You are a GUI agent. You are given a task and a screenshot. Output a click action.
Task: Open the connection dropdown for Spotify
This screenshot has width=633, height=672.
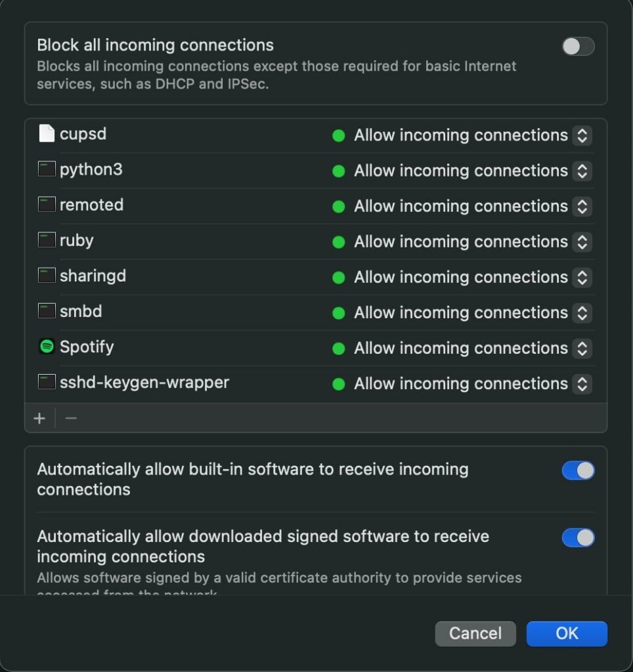(x=582, y=348)
